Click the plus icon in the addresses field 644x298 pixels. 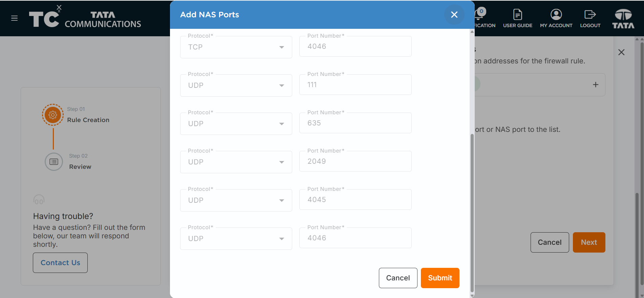(596, 85)
